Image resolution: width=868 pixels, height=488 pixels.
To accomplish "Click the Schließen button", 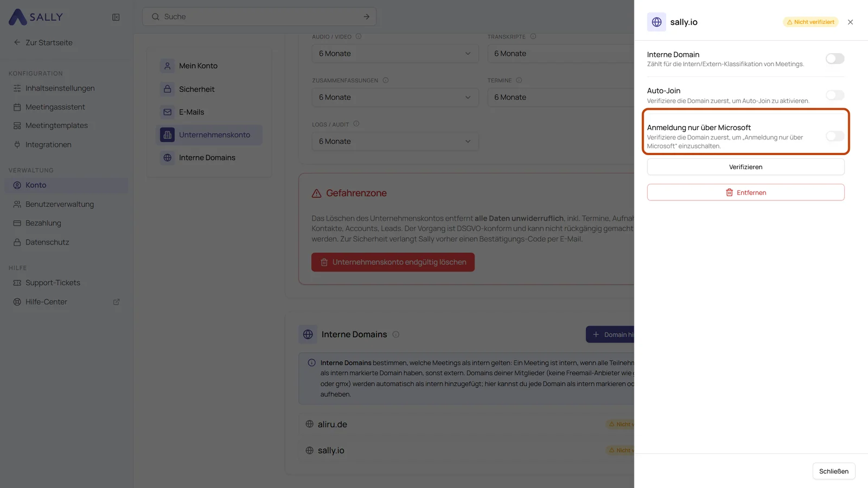I will tap(834, 471).
